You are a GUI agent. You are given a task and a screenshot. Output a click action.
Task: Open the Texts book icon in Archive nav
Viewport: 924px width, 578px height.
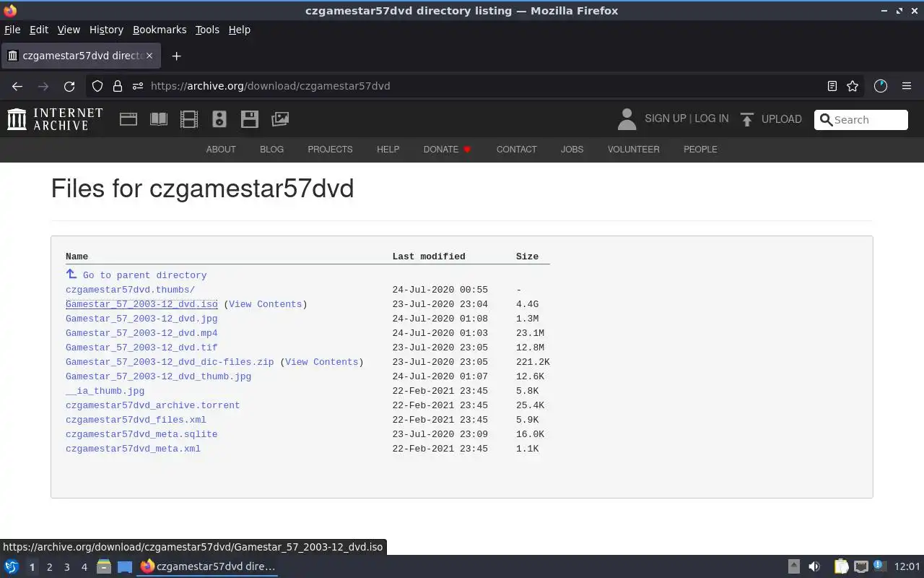[x=159, y=119]
